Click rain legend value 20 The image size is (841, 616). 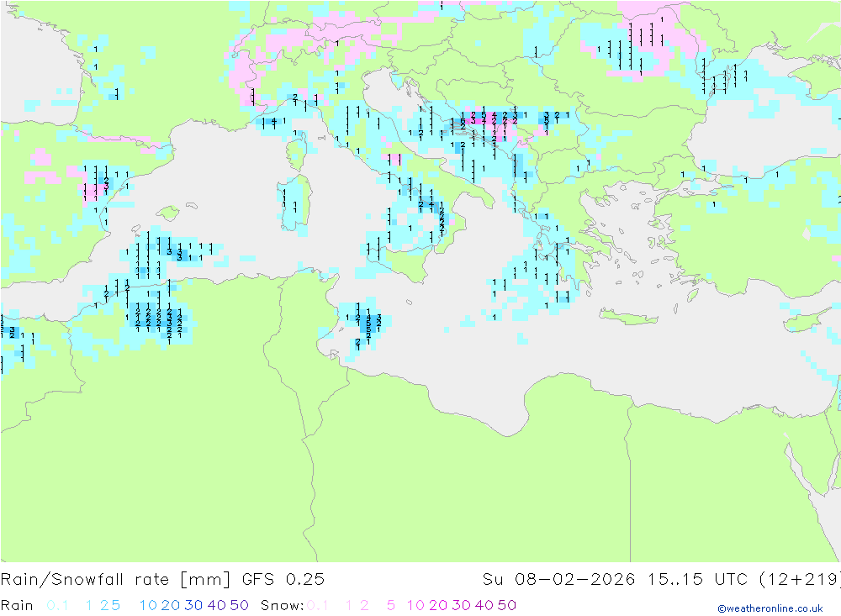tap(171, 605)
